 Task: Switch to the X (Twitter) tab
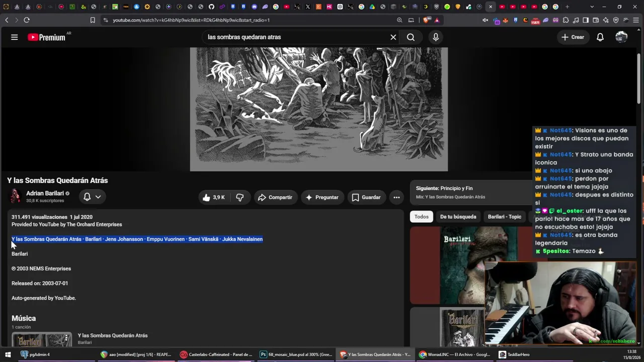pyautogui.click(x=308, y=7)
